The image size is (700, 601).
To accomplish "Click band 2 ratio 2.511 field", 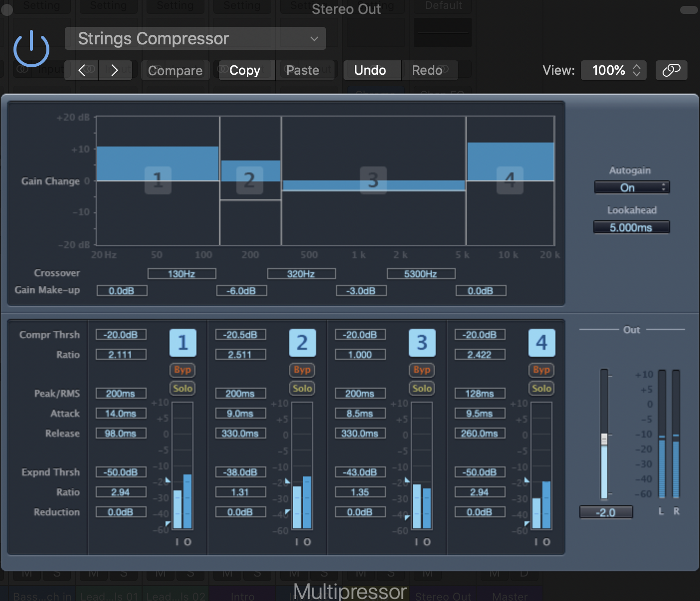I will 241,354.
